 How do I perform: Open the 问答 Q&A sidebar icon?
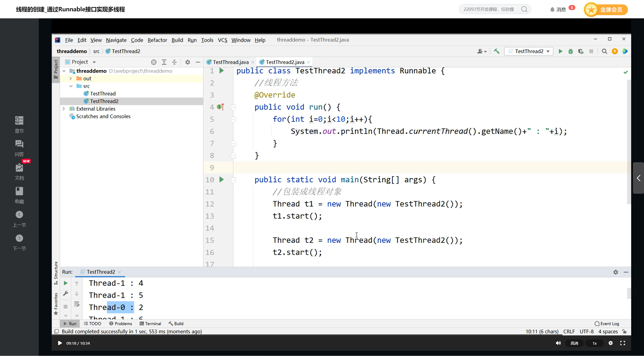coord(19,148)
